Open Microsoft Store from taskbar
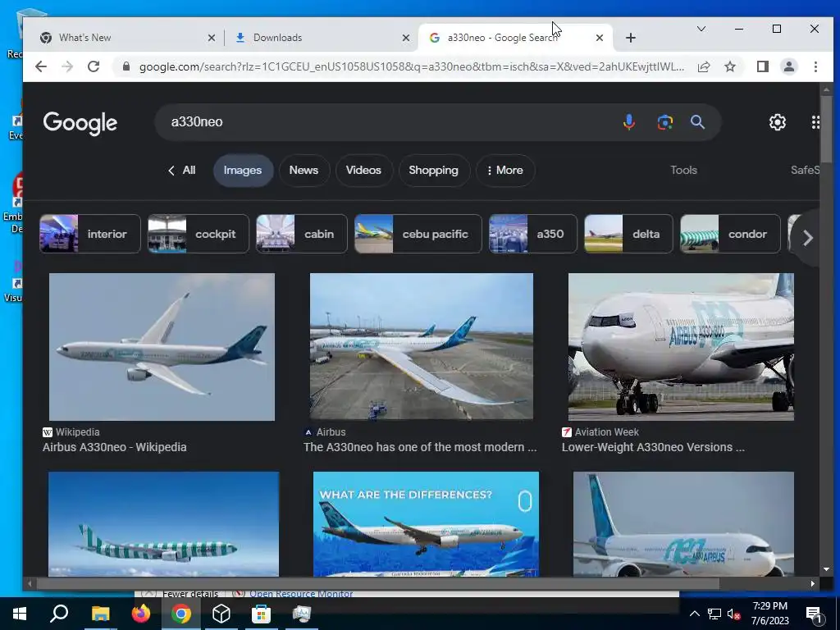 click(x=262, y=614)
